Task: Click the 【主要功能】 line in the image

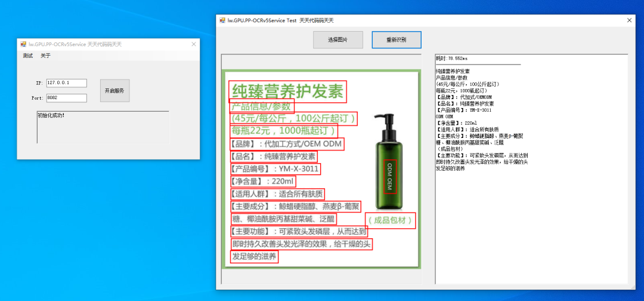Action: coord(298,232)
